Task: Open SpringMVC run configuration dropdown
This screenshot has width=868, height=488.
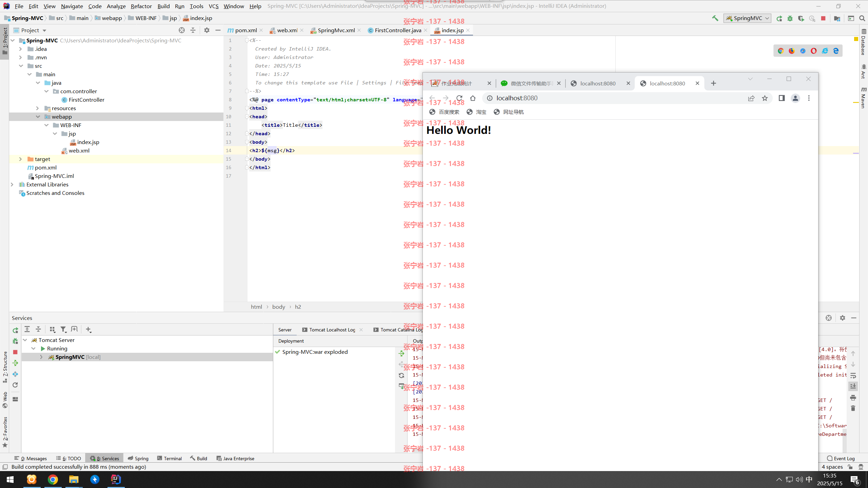Action: pos(747,18)
